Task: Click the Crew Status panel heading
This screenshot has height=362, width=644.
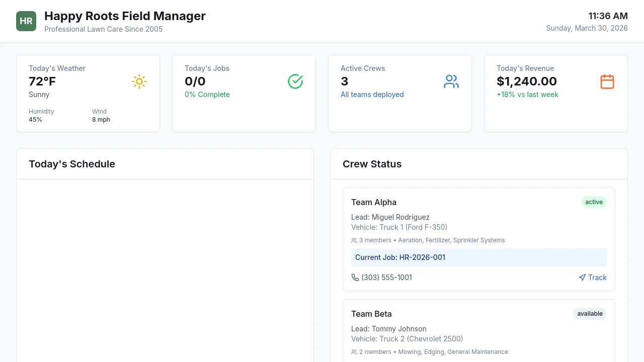Action: pyautogui.click(x=372, y=164)
